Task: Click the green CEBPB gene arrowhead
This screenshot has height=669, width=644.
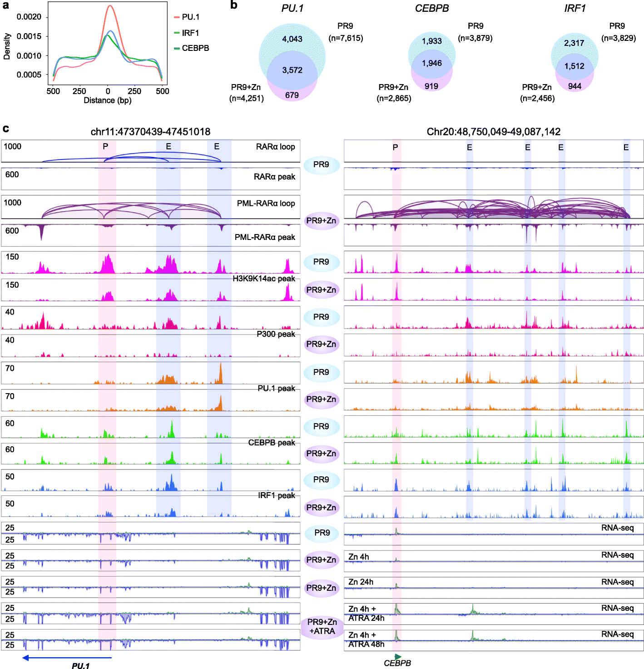Action: 398,657
